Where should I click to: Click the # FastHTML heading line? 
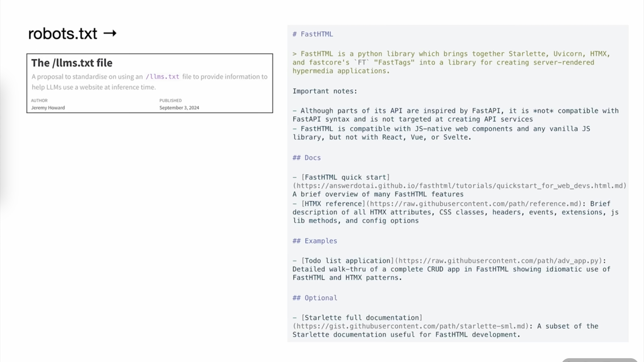point(313,34)
